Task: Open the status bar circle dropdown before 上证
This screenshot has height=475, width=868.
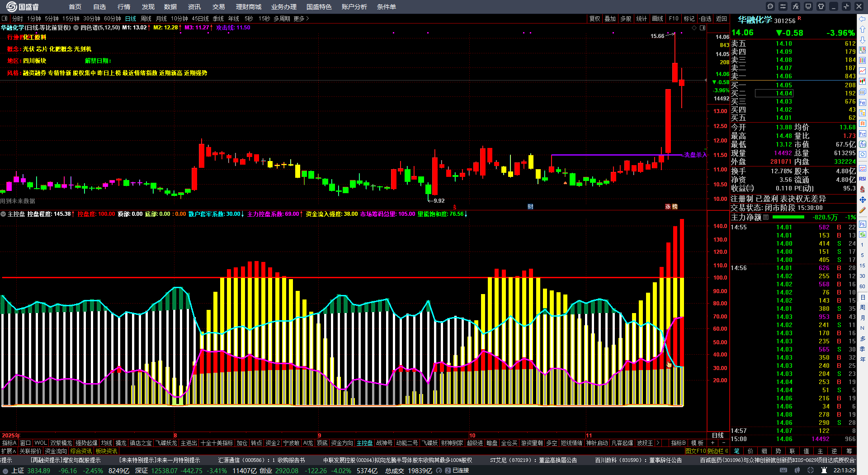Action: coord(5,470)
